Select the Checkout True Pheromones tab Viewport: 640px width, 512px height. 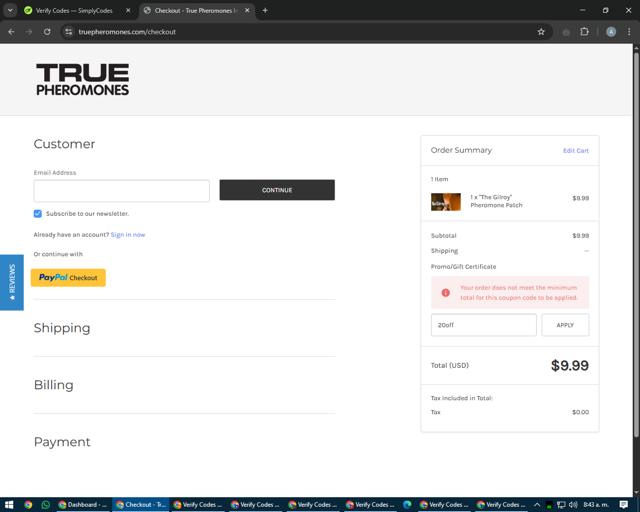pos(196,11)
